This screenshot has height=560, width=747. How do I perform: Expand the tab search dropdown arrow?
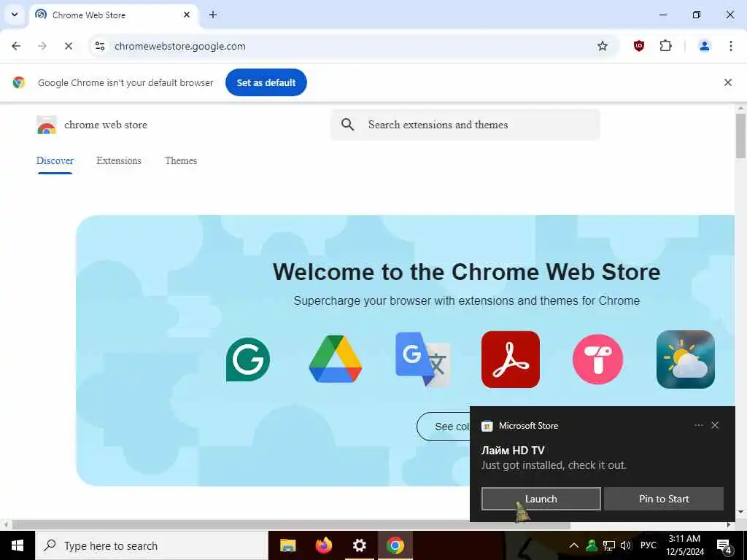pyautogui.click(x=15, y=15)
